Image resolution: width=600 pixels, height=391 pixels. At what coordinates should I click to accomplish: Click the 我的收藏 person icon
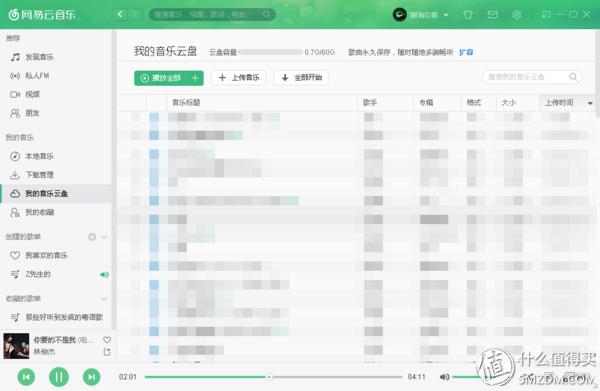15,212
